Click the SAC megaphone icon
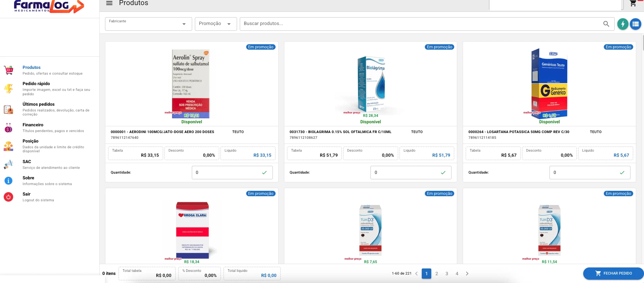The height and width of the screenshot is (283, 644). point(8,164)
